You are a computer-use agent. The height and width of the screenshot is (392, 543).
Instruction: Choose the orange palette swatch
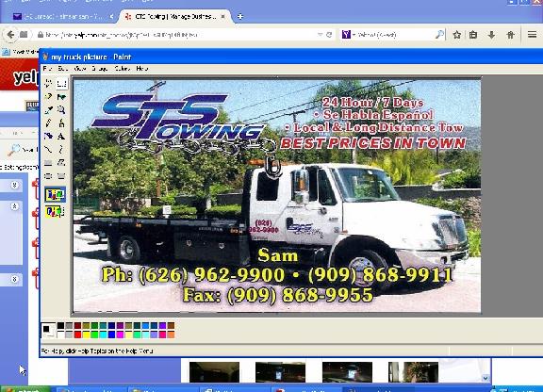[171, 335]
